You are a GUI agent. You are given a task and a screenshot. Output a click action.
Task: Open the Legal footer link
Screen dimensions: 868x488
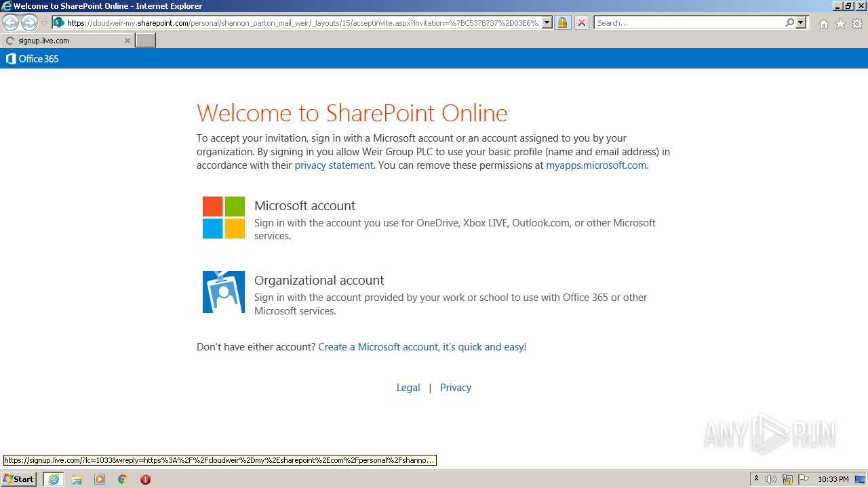(408, 388)
